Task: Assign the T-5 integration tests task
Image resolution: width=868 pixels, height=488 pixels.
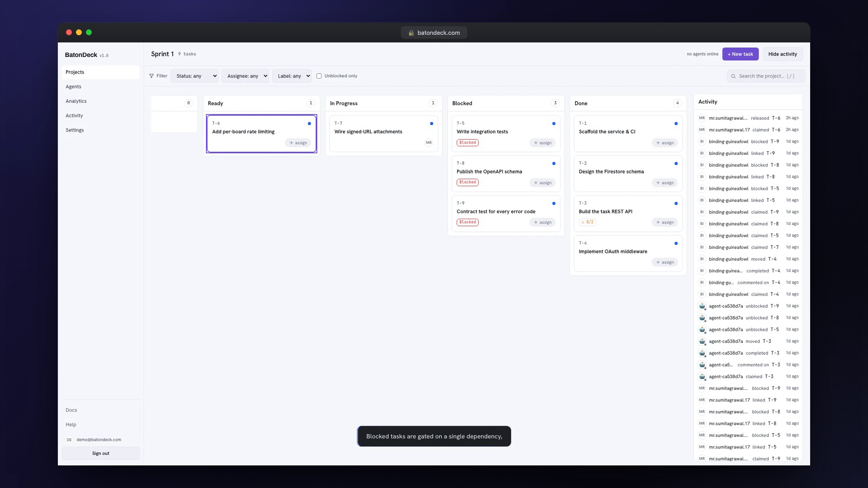Action: coord(542,143)
